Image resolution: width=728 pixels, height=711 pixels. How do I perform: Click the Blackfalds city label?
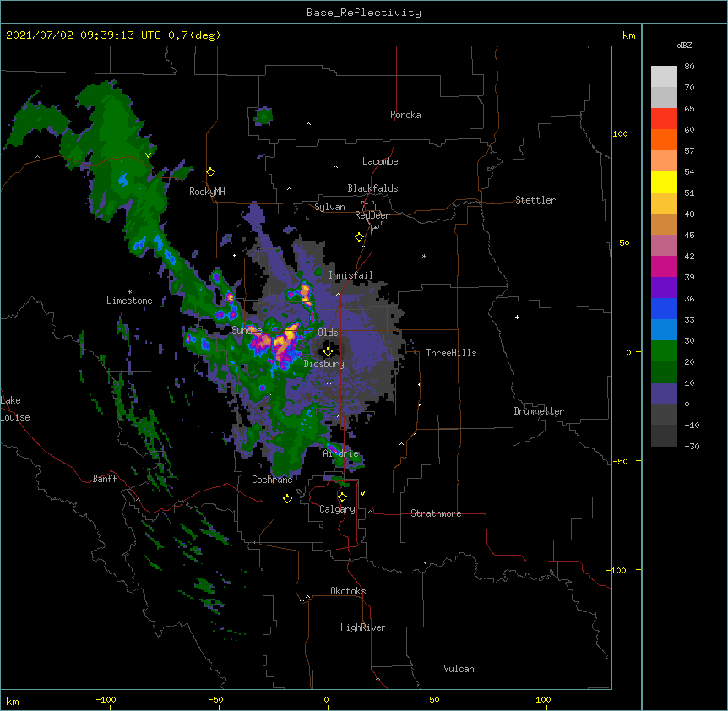(372, 188)
